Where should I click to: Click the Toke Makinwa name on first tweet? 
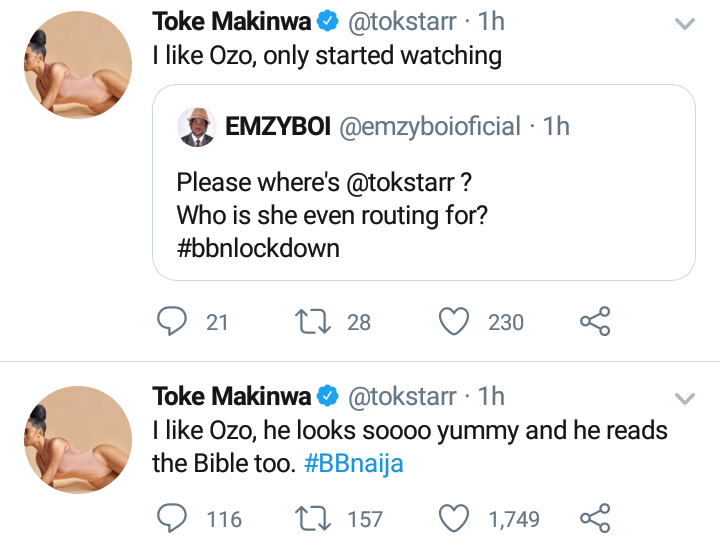231,21
